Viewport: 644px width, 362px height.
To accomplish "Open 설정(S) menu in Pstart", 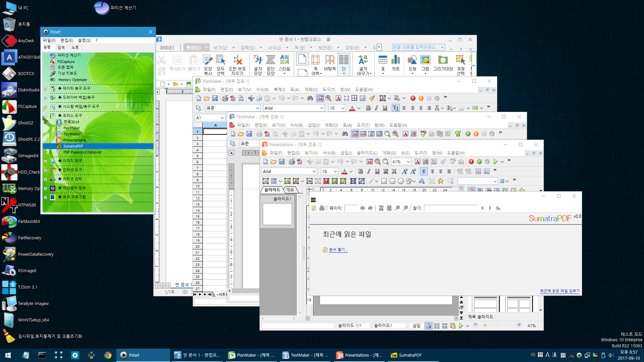I will pos(84,40).
